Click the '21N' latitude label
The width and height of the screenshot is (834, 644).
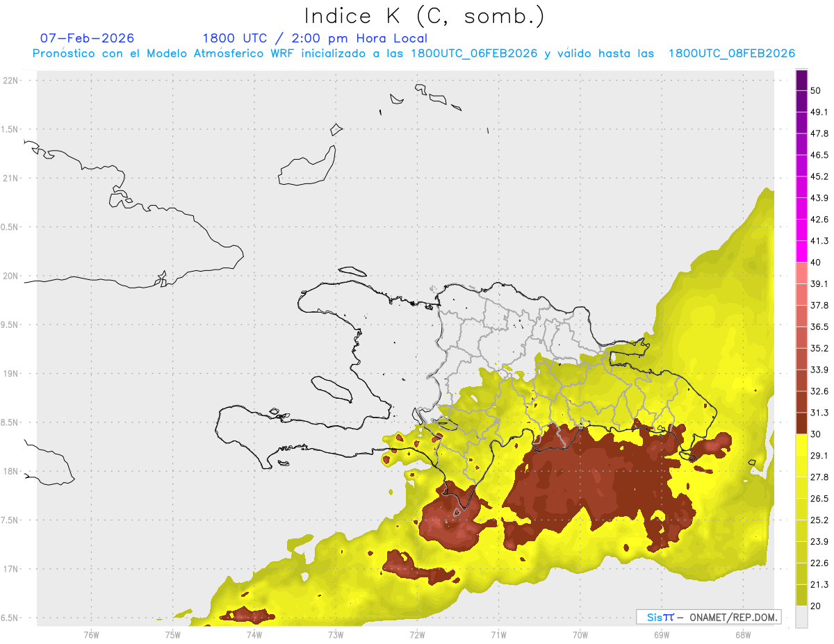[x=12, y=179]
